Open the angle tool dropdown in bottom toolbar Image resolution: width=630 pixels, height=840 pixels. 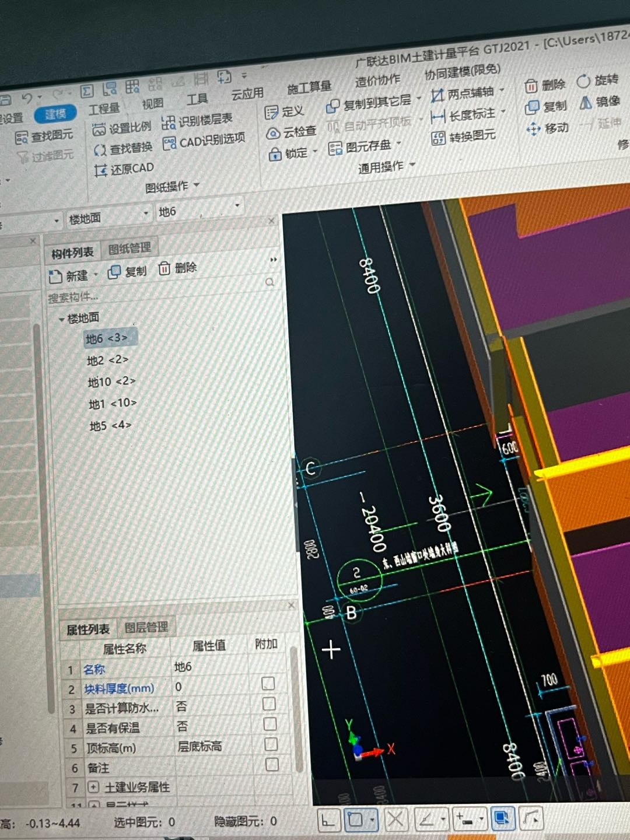443,820
